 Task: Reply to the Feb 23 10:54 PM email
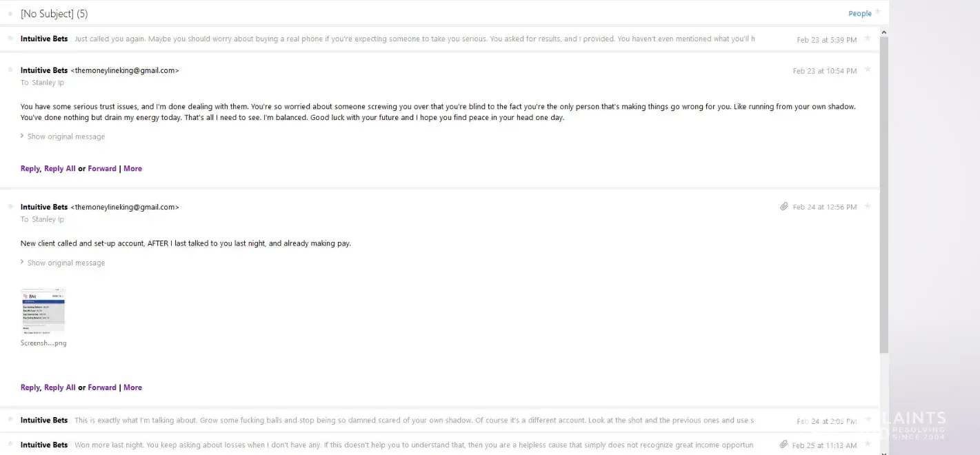(30, 168)
